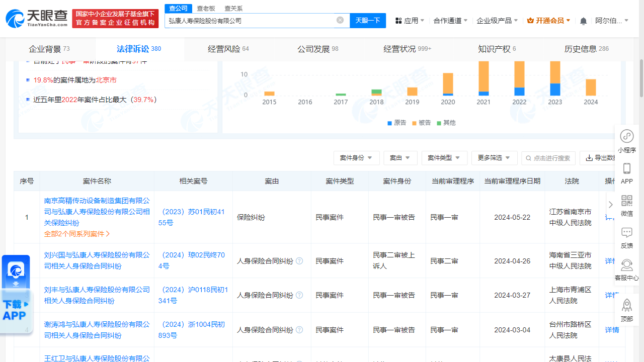Toggle the 被告 legend item
The image size is (644, 362).
(x=422, y=123)
